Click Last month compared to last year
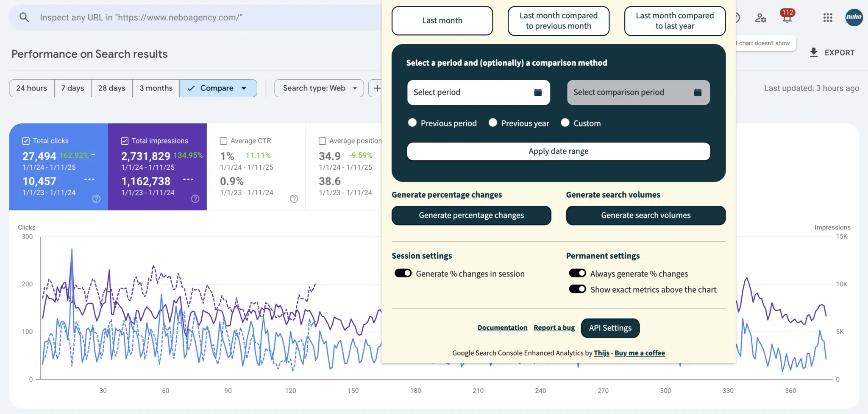Viewport: 868px width, 414px height. pos(675,21)
